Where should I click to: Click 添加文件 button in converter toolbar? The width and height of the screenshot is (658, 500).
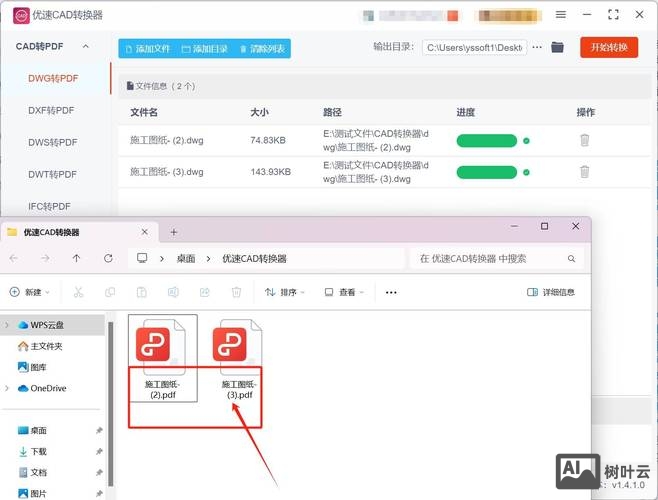[x=148, y=49]
